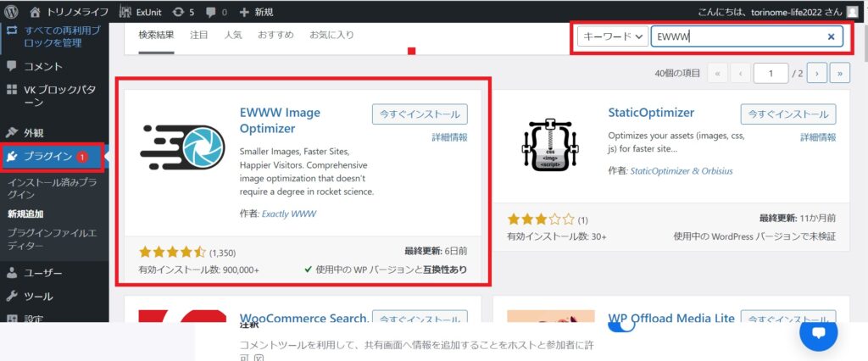Click the EWWW Image Optimizer logo thumbnail
Image resolution: width=868 pixels, height=361 pixels.
(183, 147)
